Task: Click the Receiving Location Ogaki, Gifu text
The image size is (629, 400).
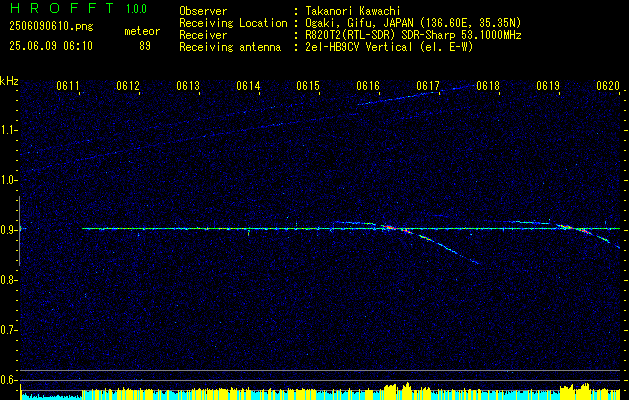Action: tap(413, 23)
